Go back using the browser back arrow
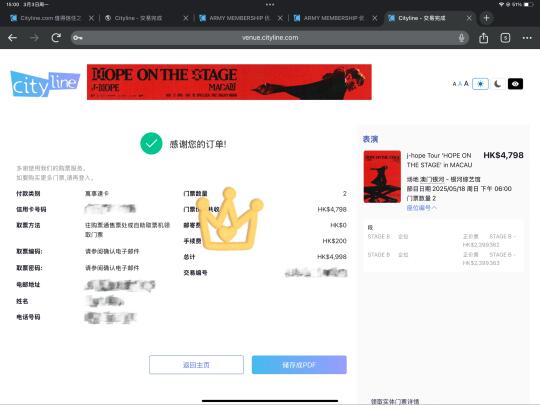Screen dimensions: 540x405 click(x=12, y=38)
